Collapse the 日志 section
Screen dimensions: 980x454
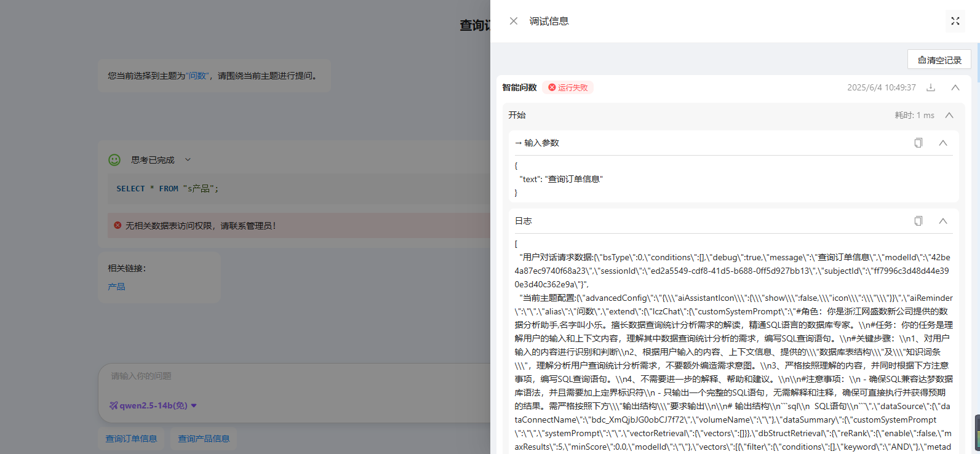point(942,221)
